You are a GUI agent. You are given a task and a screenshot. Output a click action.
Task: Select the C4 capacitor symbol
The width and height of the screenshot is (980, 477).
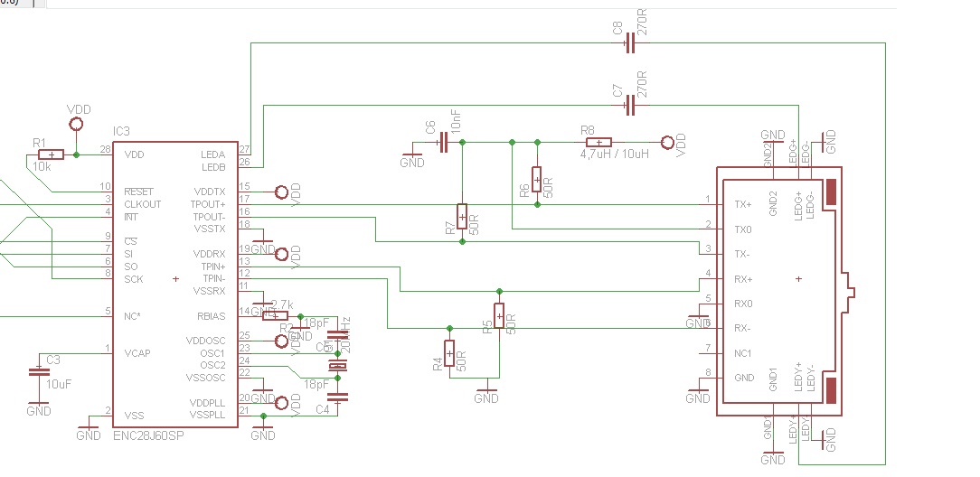pyautogui.click(x=338, y=397)
